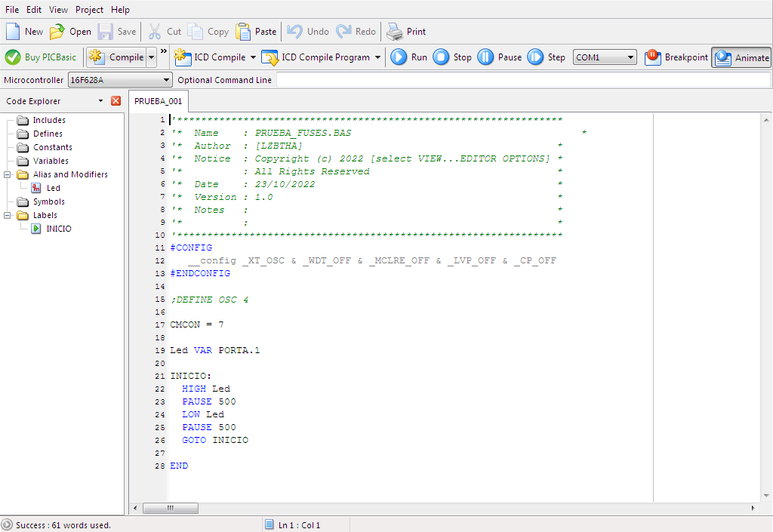Print the current source file
773x532 pixels.
tap(405, 32)
